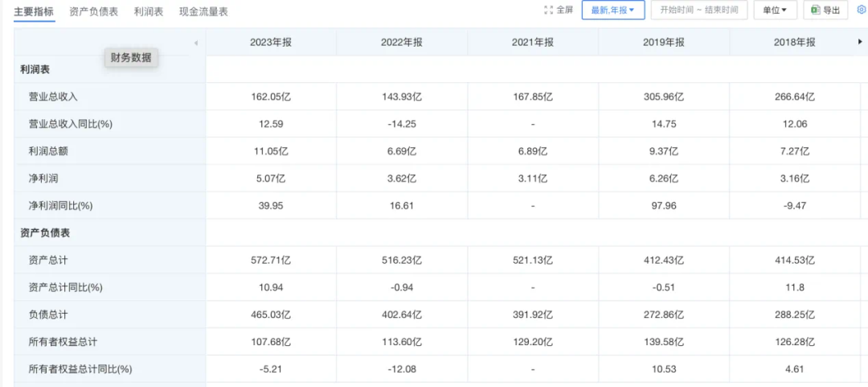The height and width of the screenshot is (387, 868).
Task: Select the 净利润 row label
Action: (42, 179)
